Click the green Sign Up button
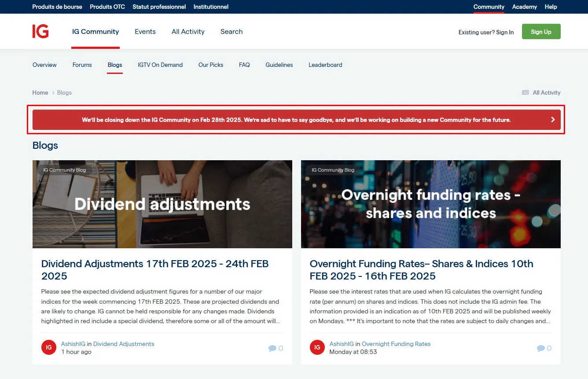 (x=541, y=32)
